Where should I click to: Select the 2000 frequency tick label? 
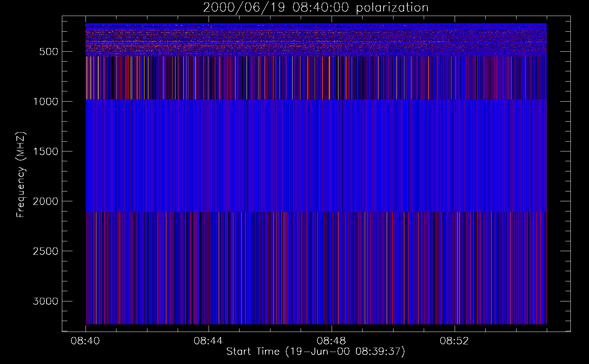pos(46,201)
